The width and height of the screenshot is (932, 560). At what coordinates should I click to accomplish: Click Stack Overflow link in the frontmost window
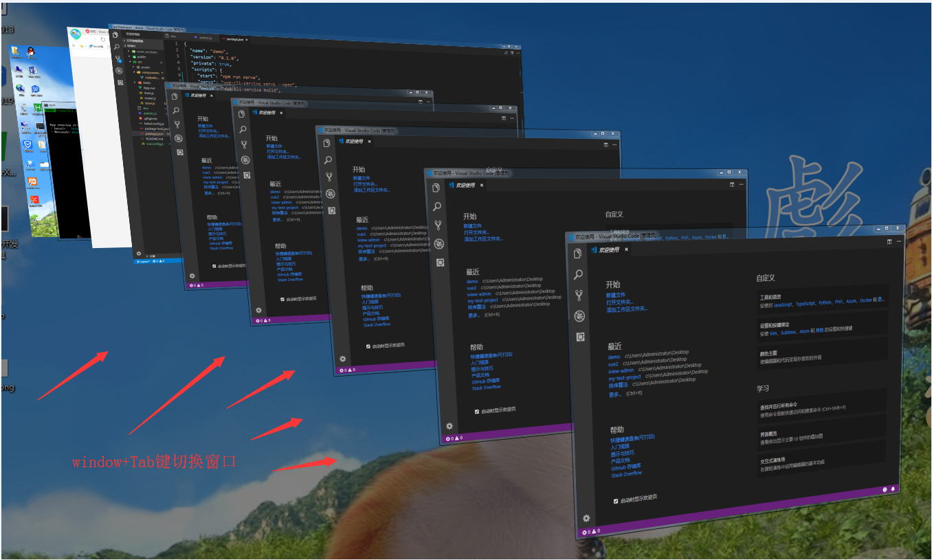pos(627,473)
